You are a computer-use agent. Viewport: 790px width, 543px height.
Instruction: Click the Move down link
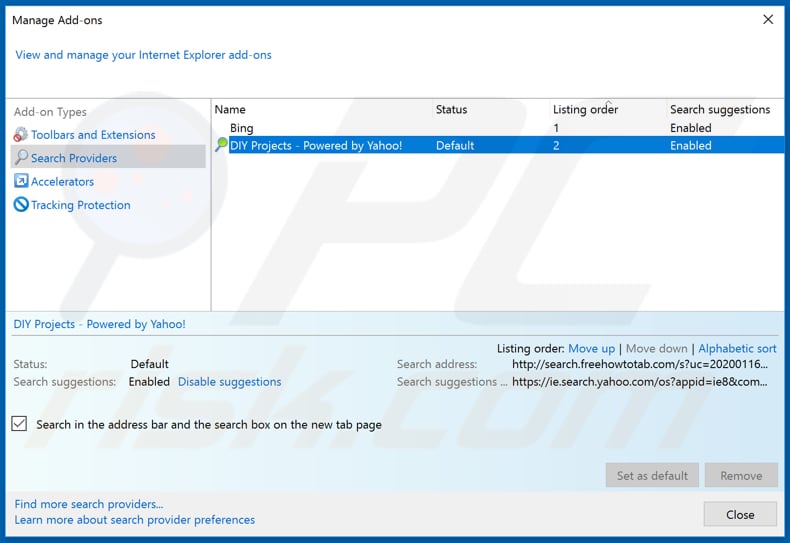click(x=656, y=349)
